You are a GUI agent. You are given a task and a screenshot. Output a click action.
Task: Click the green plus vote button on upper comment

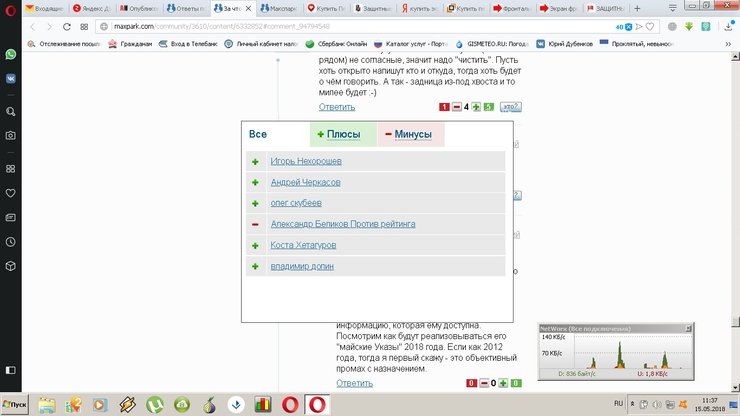(477, 107)
